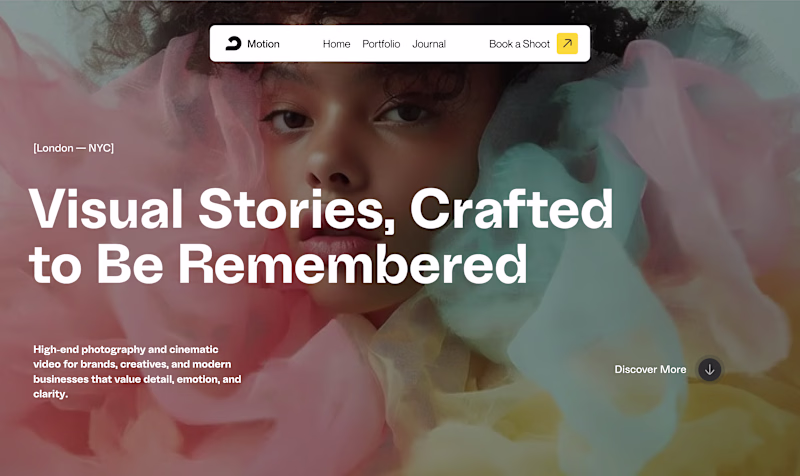The image size is (800, 476).
Task: Click empty space between Journal and Book a Shoot
Action: (467, 44)
